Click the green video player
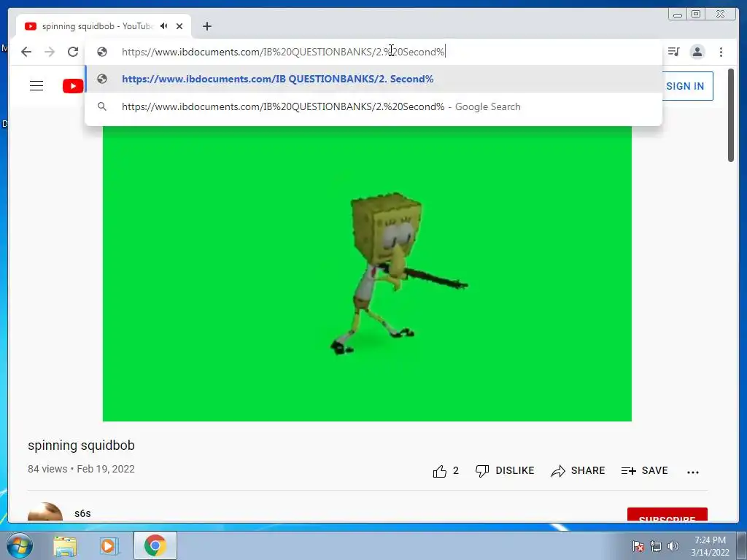This screenshot has height=560, width=747. pyautogui.click(x=367, y=273)
